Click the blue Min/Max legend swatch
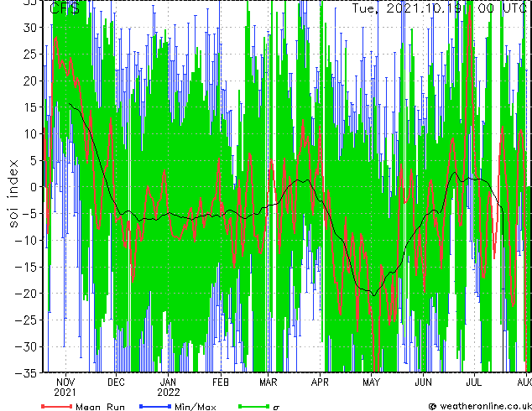 click(155, 406)
